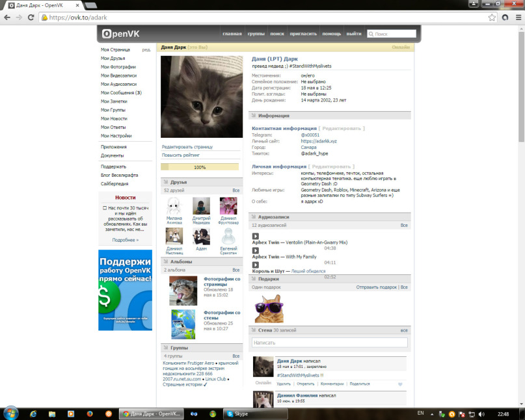Image resolution: width=525 pixels, height=420 pixels.
Task: Play Aphex Twin With My Family track
Action: point(256,251)
